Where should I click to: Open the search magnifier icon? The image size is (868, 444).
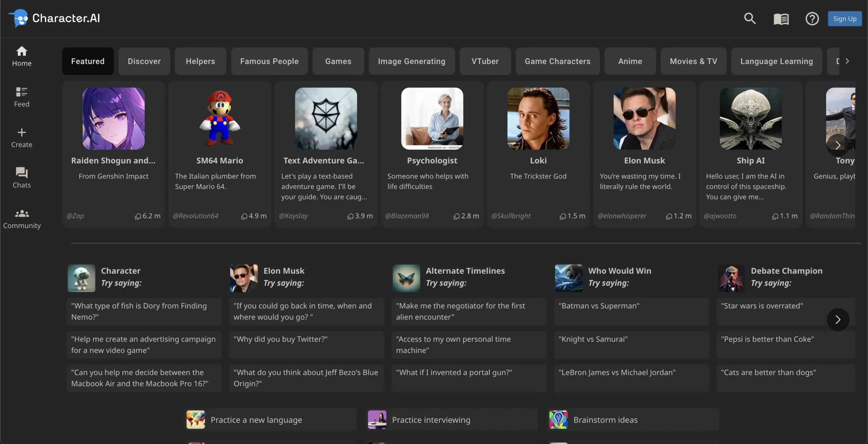[750, 18]
